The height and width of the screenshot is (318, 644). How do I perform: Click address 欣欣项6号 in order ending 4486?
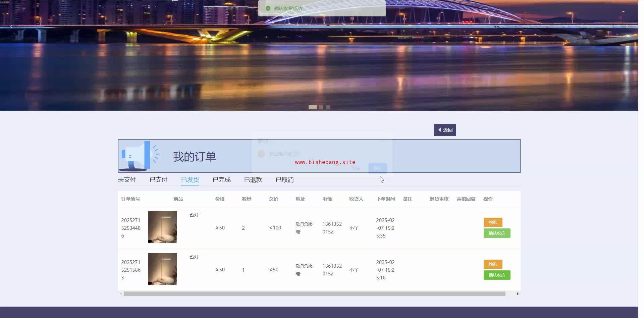(304, 228)
